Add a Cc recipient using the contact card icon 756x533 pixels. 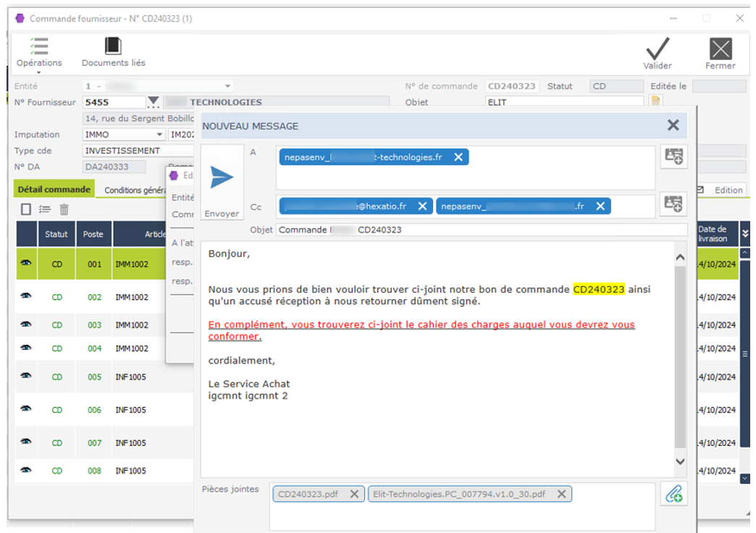(x=674, y=206)
